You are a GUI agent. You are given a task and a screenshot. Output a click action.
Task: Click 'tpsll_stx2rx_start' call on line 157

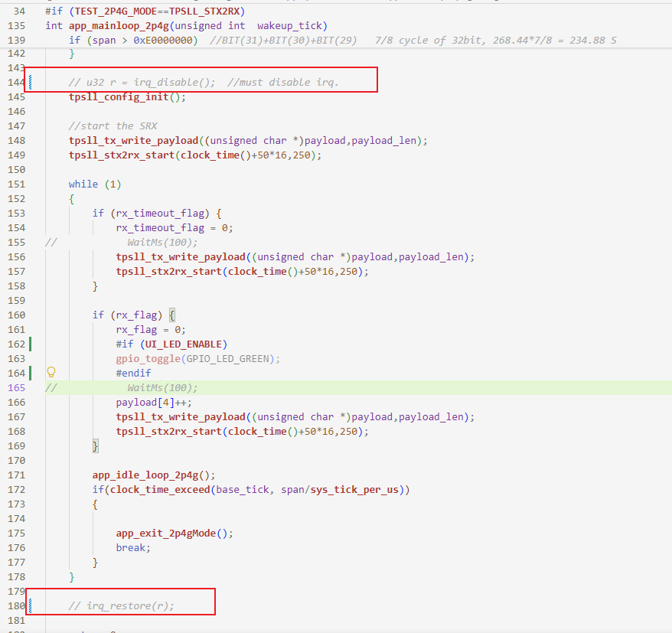[242, 272]
